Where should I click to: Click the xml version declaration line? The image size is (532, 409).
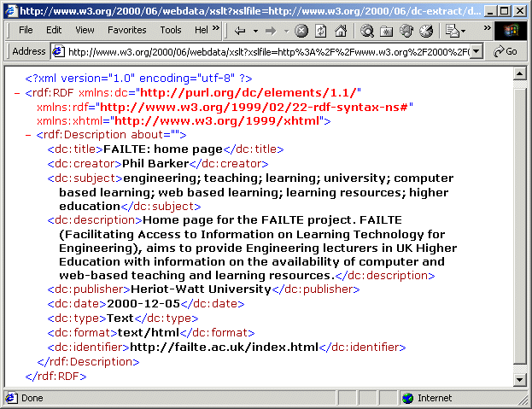point(138,79)
